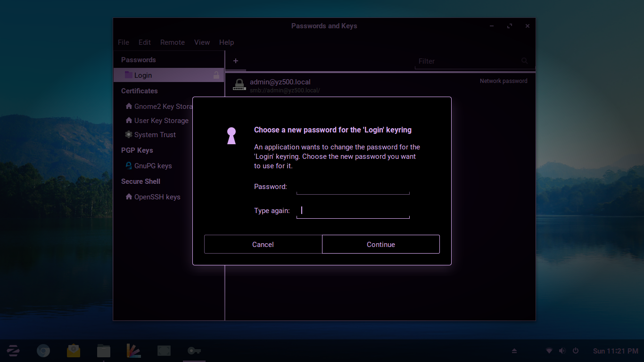The image size is (644, 362).
Task: Click the keyhole icon in the dialog
Action: point(231,136)
